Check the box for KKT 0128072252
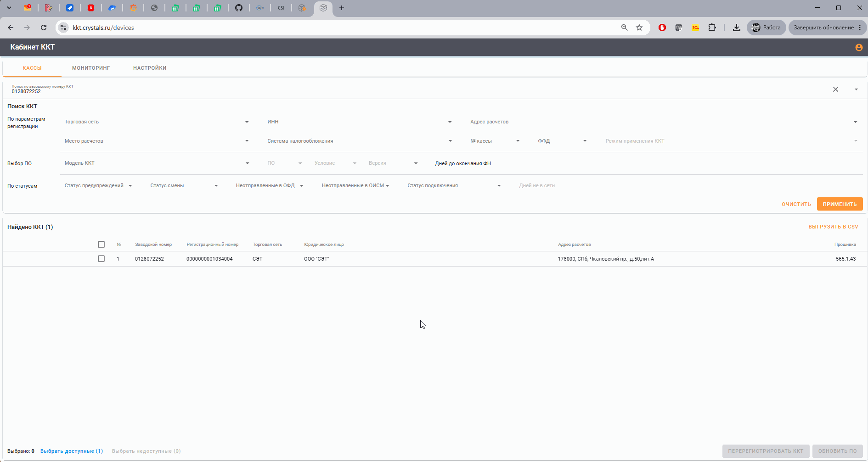 click(101, 259)
